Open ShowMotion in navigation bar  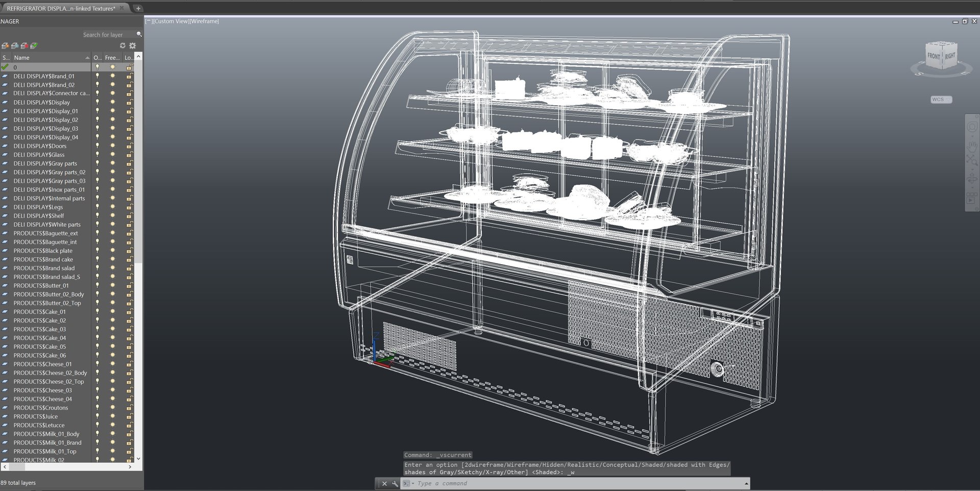tap(972, 199)
